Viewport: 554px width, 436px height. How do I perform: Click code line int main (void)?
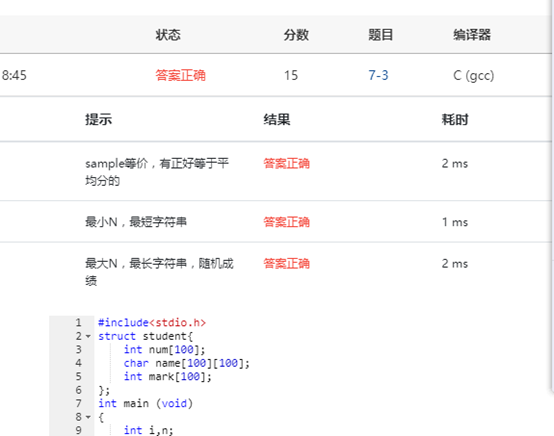point(146,403)
